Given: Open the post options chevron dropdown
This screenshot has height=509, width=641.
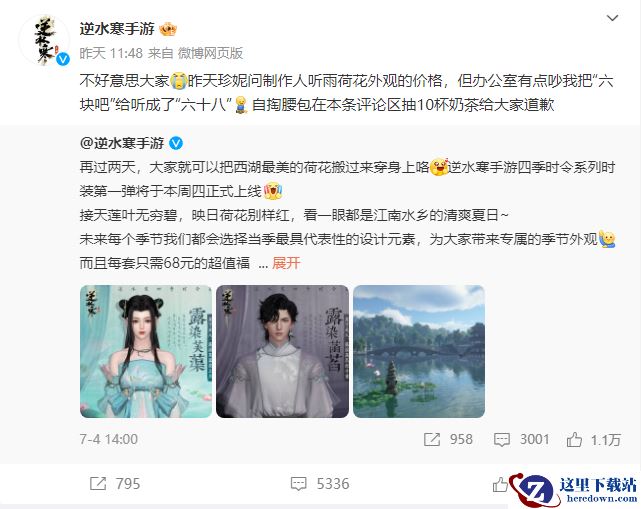Looking at the screenshot, I should coord(612,18).
